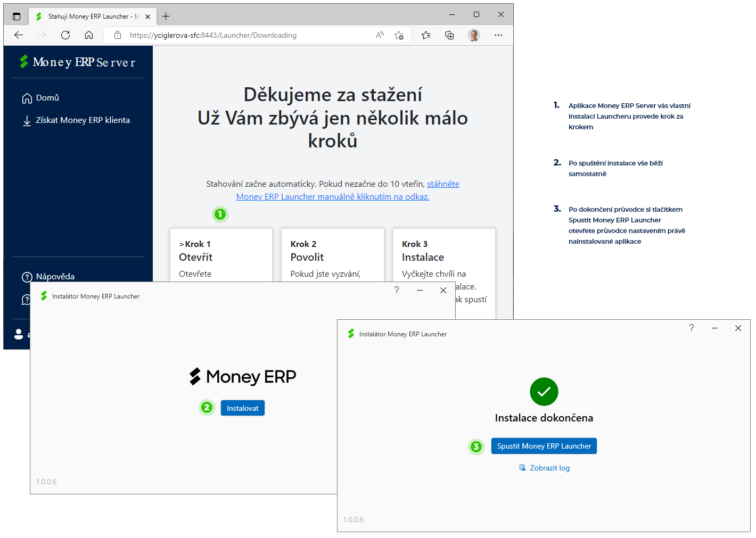Click version 1.0.0.6 in completed installer
This screenshot has width=756, height=538.
pyautogui.click(x=354, y=519)
